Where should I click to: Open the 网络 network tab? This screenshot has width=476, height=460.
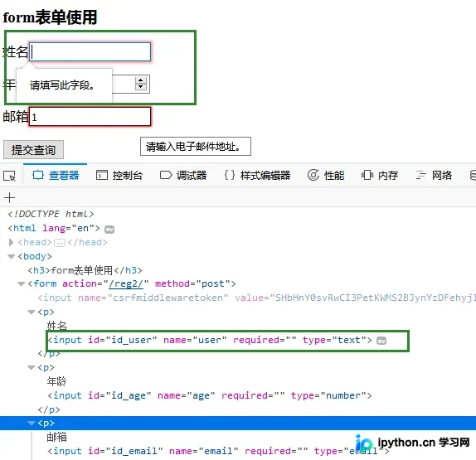point(434,175)
